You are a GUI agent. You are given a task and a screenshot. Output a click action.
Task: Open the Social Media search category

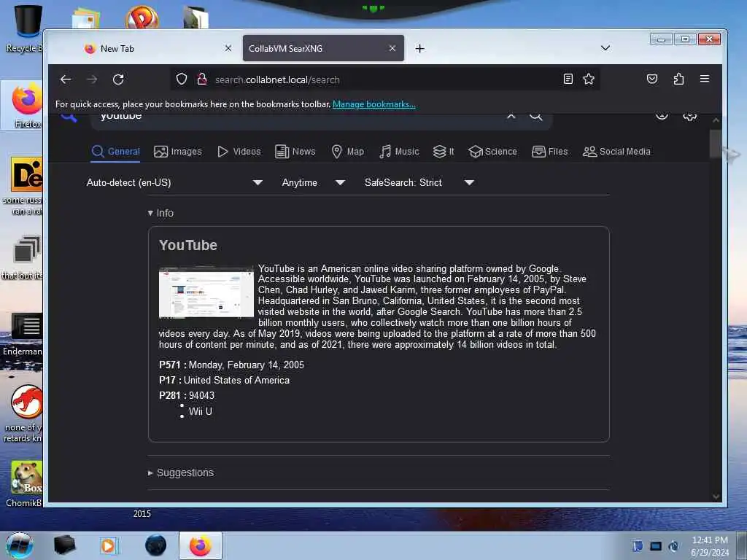(616, 152)
